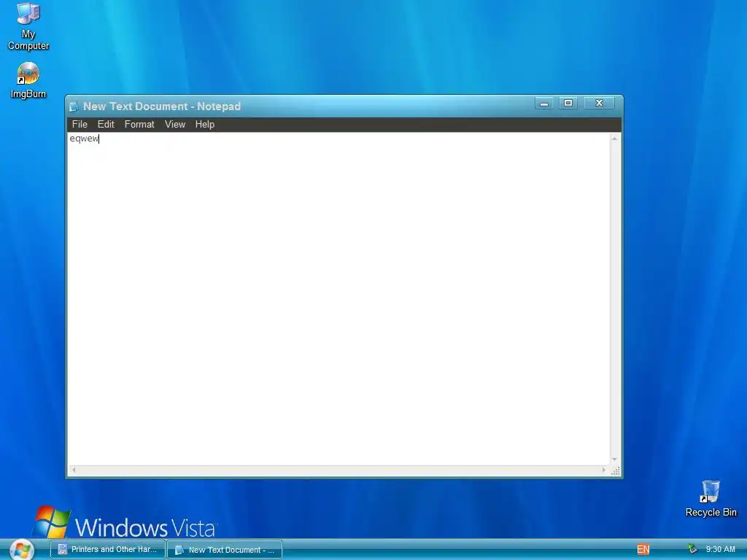Image resolution: width=747 pixels, height=560 pixels.
Task: Maximize the Notepad window
Action: coord(568,104)
